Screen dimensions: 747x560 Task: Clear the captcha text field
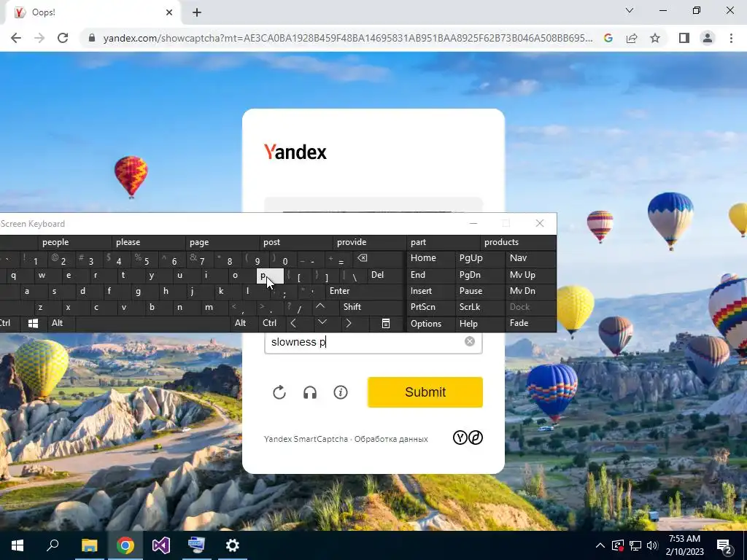coord(470,341)
